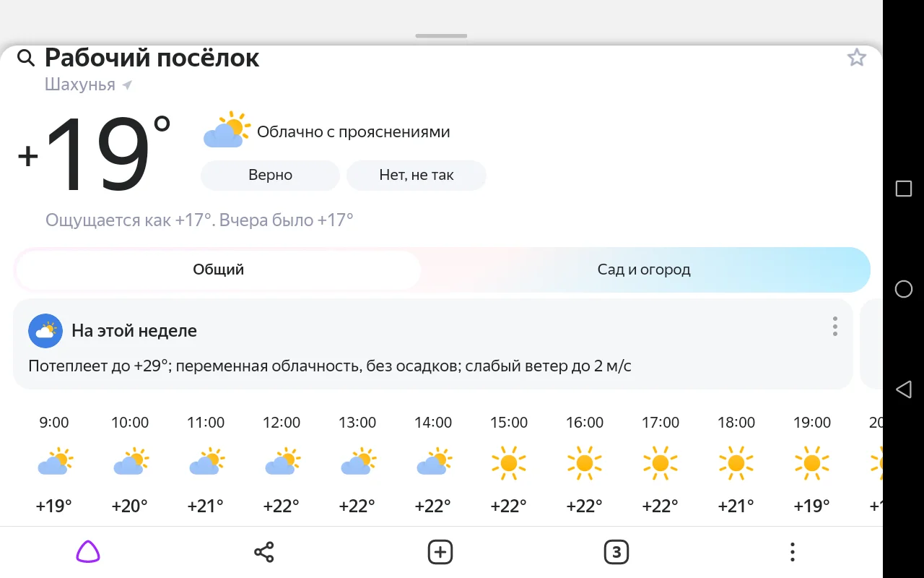Open the На этой неделе card options menu
924x578 pixels.
coord(834,327)
